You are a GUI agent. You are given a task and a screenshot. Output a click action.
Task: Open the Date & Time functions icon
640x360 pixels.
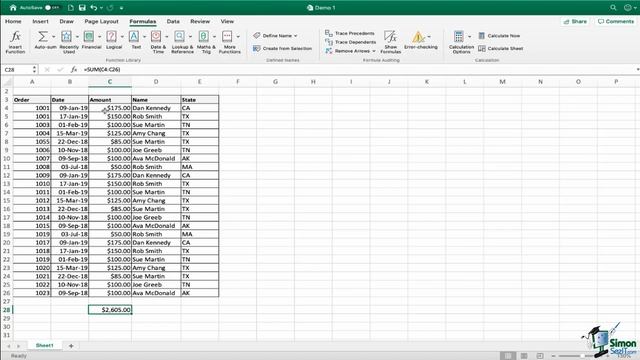tap(156, 37)
